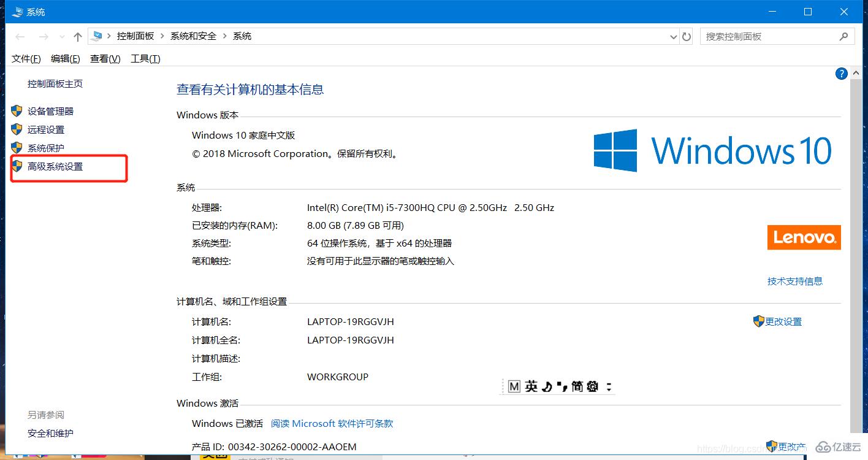Toggle the IME 简 simplified mode
Screen dimensions: 868x460
tap(577, 386)
